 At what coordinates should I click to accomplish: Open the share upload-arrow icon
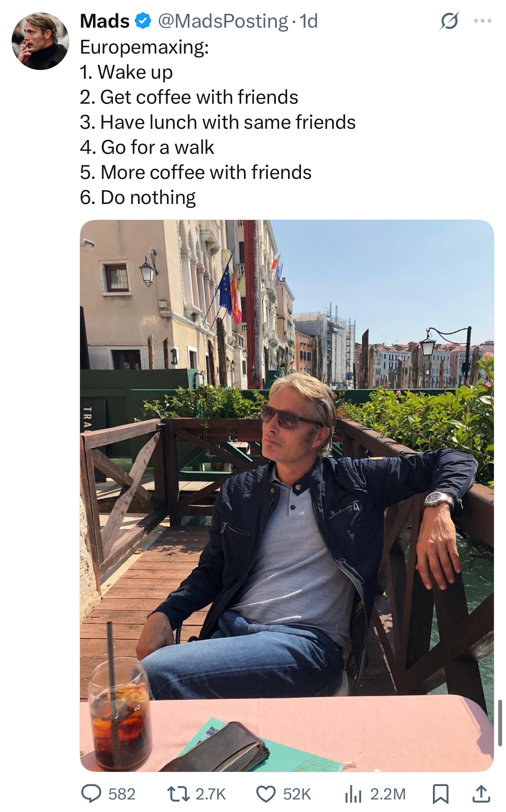click(481, 794)
